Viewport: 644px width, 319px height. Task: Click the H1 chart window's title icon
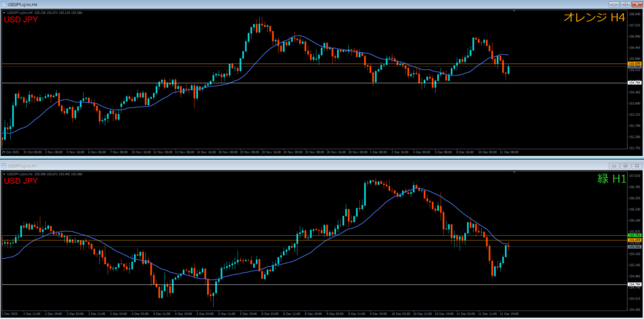coord(4,165)
